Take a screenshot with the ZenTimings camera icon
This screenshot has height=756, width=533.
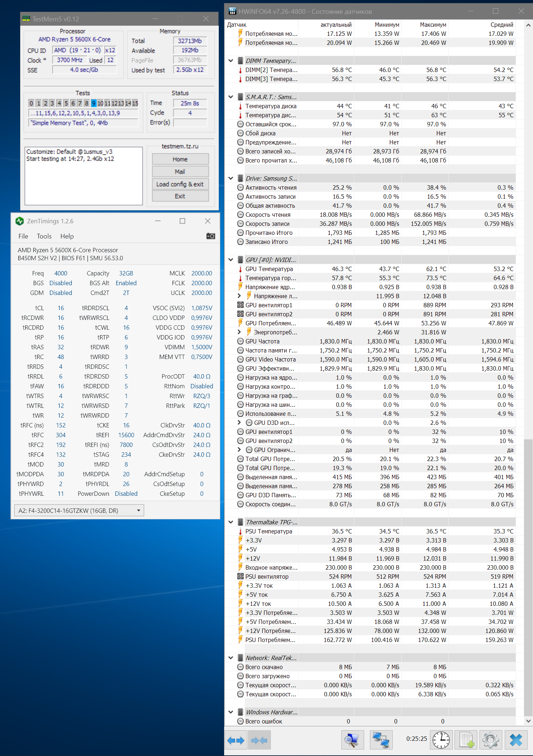pyautogui.click(x=211, y=236)
